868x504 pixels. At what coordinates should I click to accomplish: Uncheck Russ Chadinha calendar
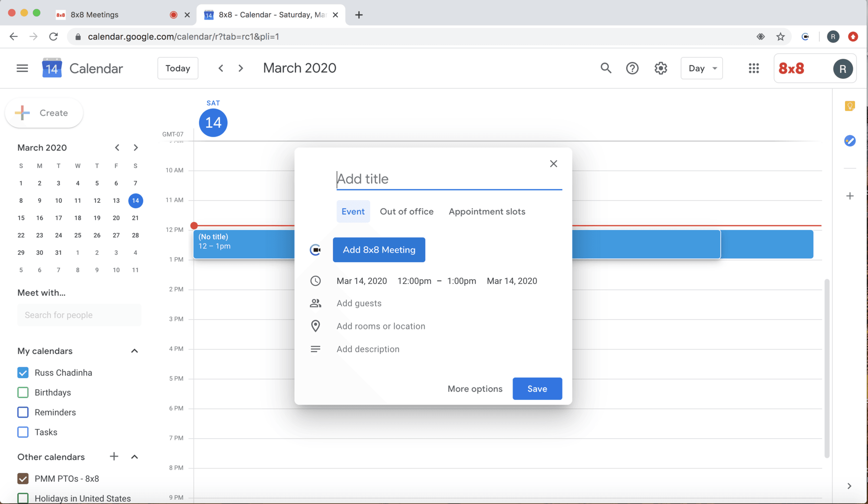[x=23, y=372]
